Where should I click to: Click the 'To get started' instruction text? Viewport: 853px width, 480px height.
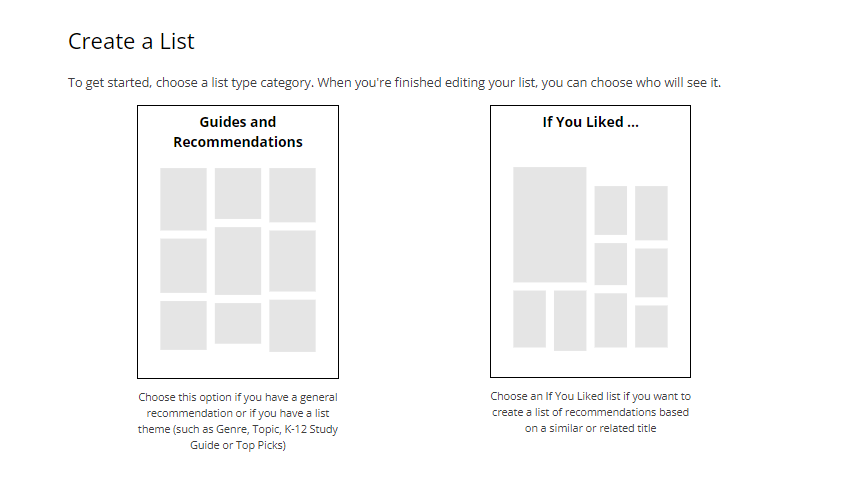point(394,82)
